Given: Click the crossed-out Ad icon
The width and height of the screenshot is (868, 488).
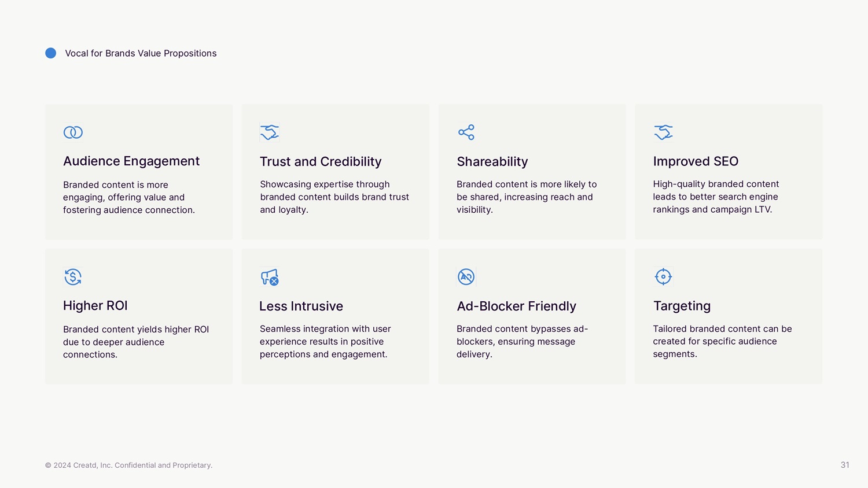Looking at the screenshot, I should click(466, 277).
